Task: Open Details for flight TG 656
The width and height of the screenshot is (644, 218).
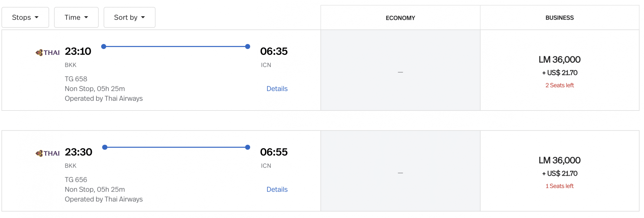Action: pos(277,189)
